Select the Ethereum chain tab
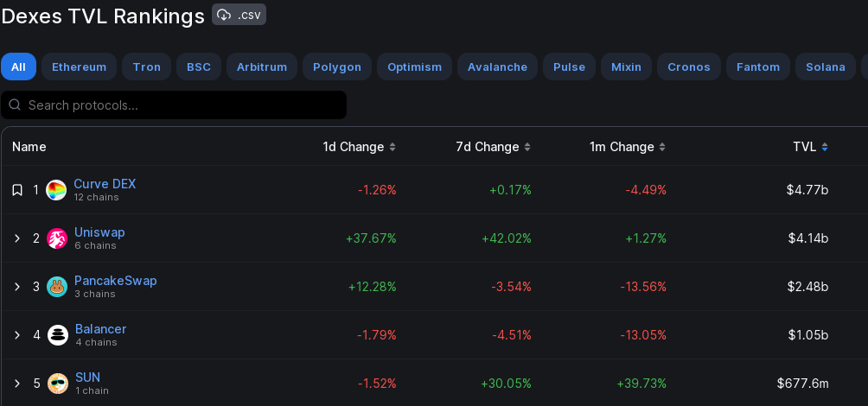The height and width of the screenshot is (406, 868). click(x=79, y=67)
